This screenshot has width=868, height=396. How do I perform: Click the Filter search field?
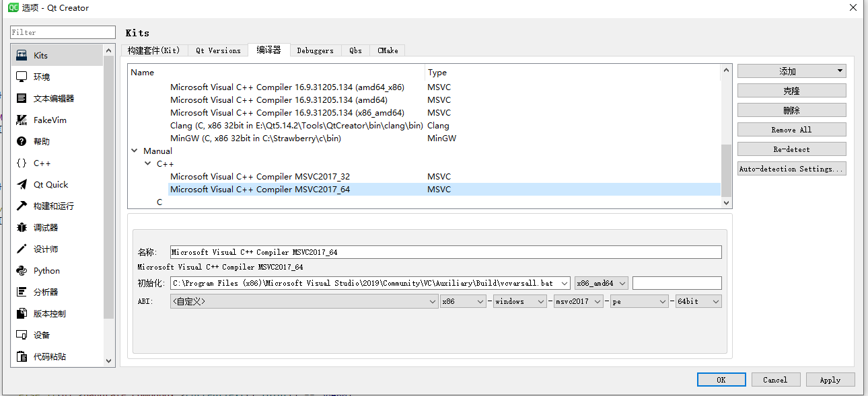pos(63,32)
